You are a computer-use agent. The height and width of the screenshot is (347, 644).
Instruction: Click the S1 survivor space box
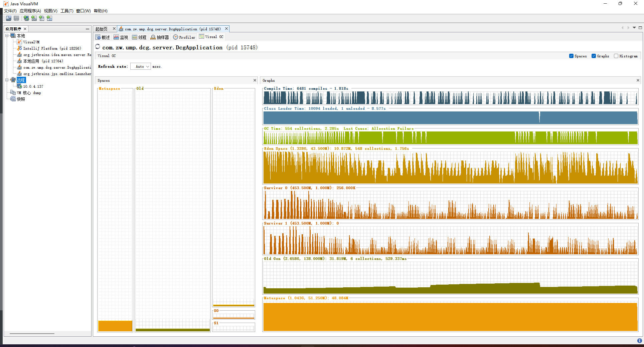pos(233,327)
